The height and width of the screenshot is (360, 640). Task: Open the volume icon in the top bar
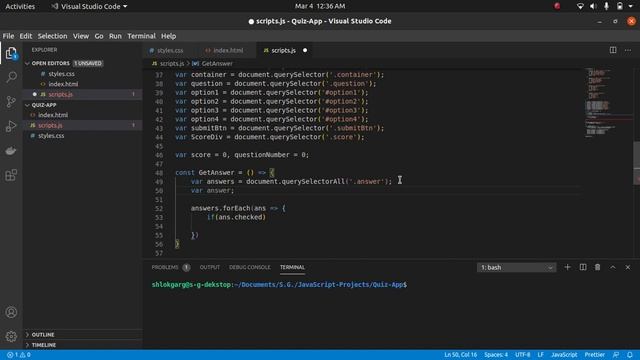(x=593, y=6)
